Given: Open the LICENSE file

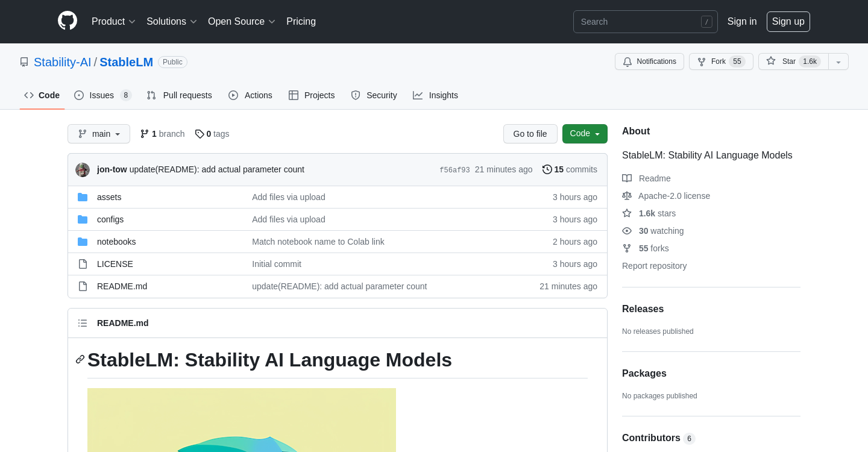Looking at the screenshot, I should coord(115,264).
